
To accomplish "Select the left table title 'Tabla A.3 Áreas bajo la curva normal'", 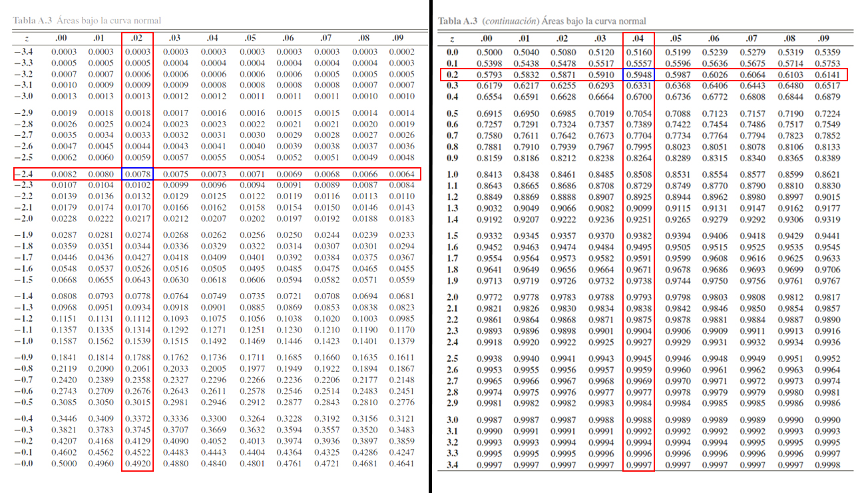I will pos(87,21).
